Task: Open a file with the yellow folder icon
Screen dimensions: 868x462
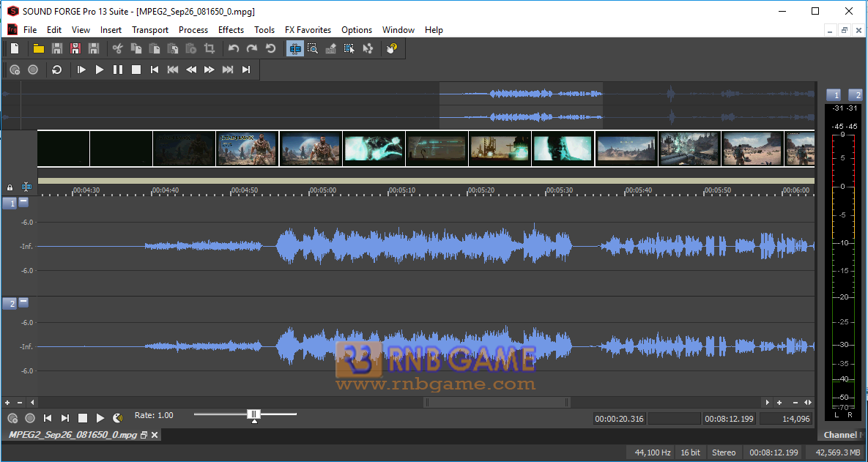Action: coord(38,48)
